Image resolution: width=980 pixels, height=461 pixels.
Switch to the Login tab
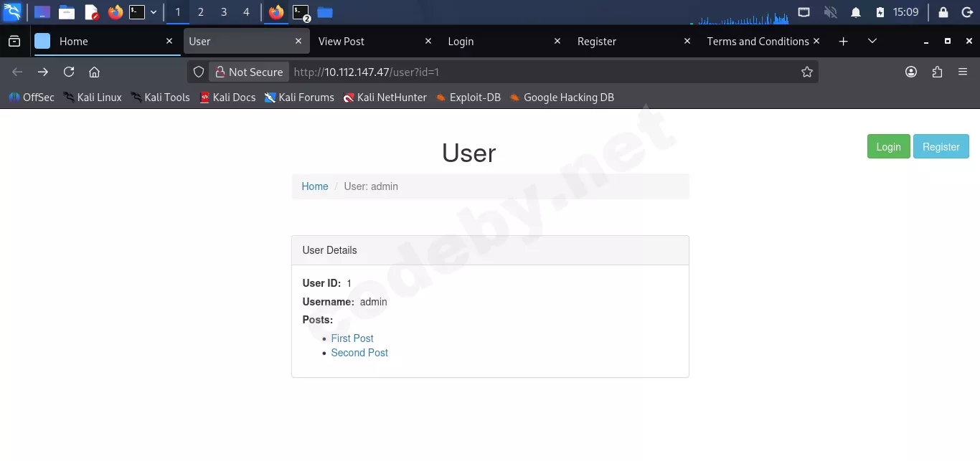(505, 42)
